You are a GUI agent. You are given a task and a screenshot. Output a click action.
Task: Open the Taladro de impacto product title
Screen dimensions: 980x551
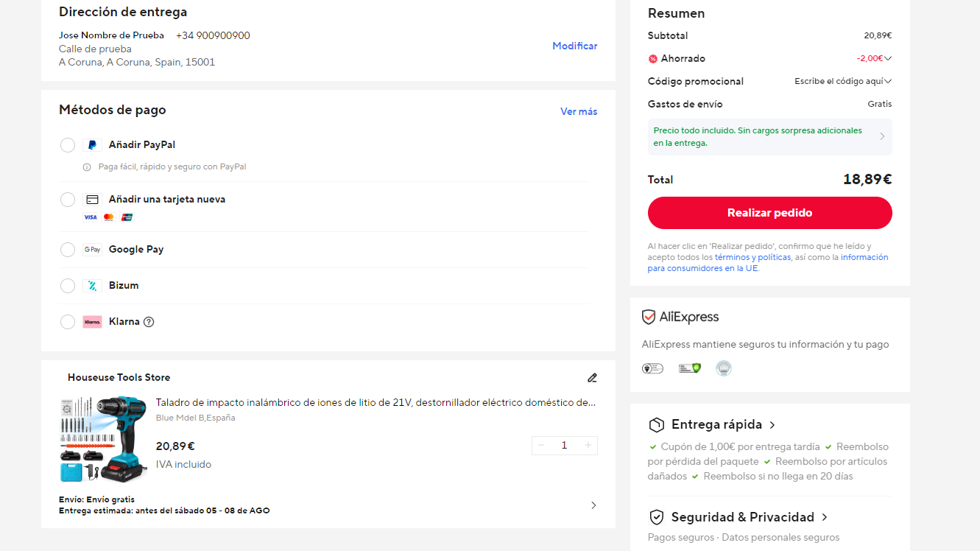click(x=376, y=403)
